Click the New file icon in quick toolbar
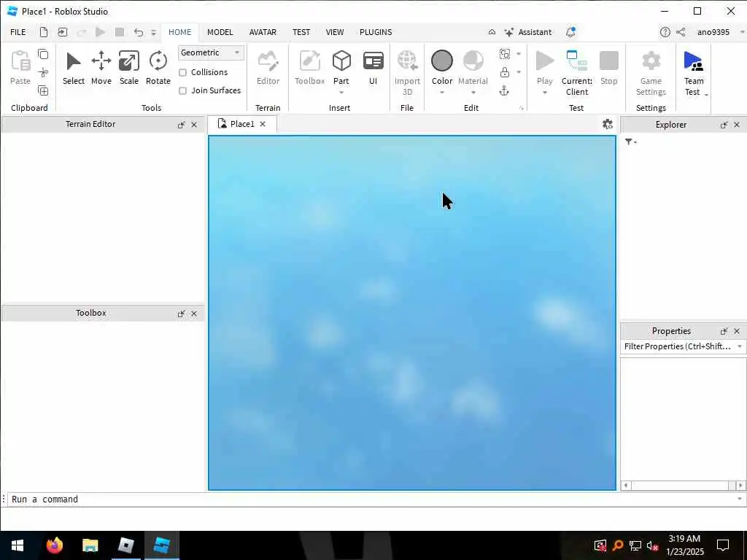Viewport: 747px width, 560px height. (43, 32)
